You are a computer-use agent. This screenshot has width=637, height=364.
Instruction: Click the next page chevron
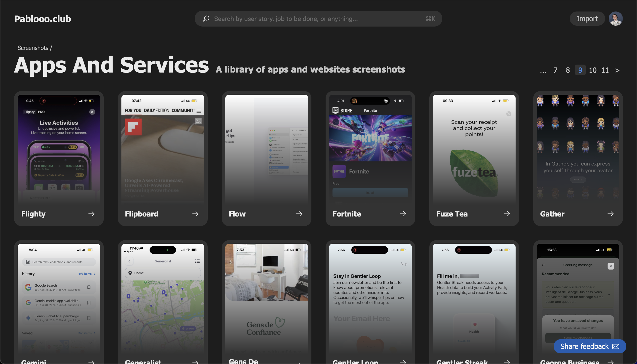[618, 70]
